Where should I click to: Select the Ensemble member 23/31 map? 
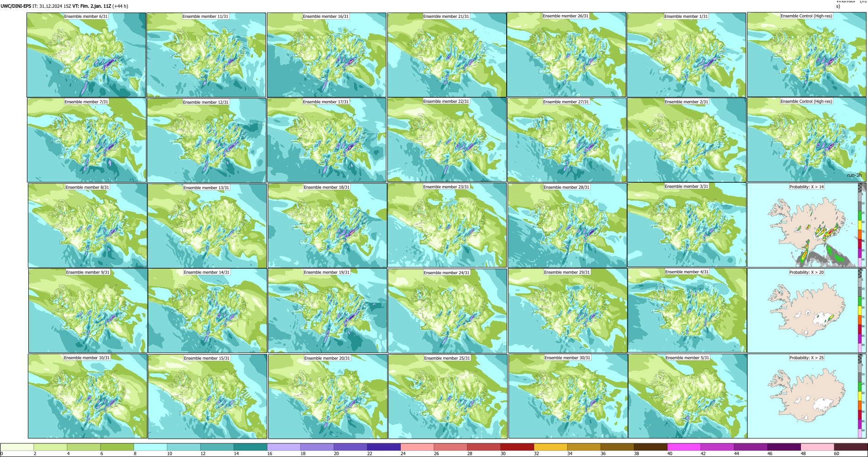click(x=447, y=225)
